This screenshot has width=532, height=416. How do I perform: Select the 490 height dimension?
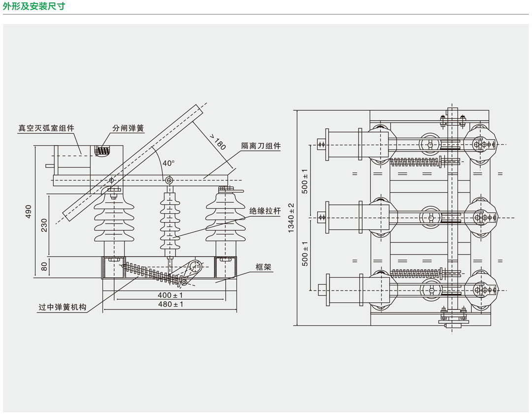tap(29, 211)
